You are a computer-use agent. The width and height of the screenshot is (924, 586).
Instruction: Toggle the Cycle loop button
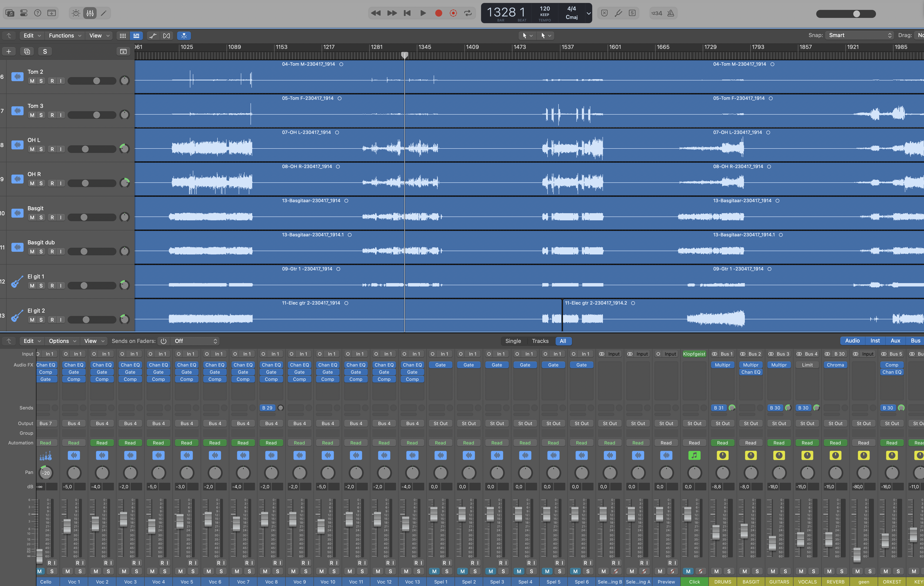coord(468,13)
